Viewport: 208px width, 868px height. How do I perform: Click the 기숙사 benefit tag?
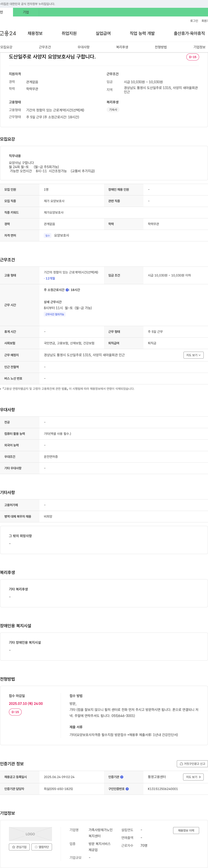coord(113,110)
